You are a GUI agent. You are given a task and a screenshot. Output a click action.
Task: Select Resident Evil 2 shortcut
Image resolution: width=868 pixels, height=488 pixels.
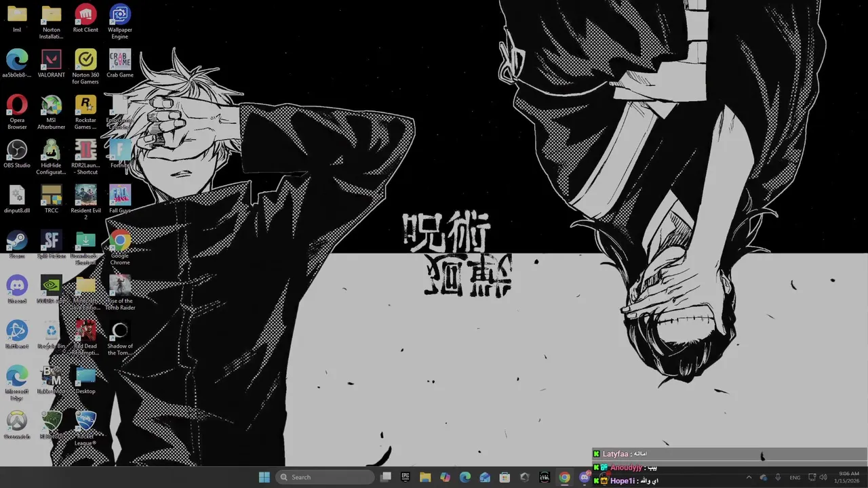click(x=85, y=203)
